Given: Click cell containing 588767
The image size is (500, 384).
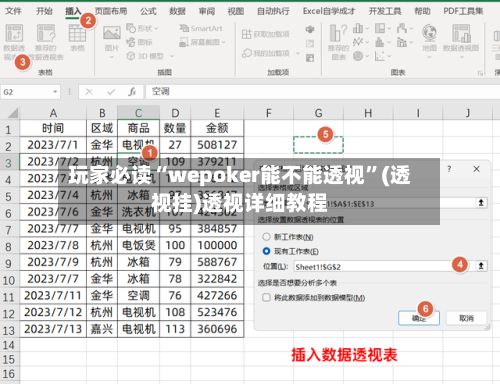Looking at the screenshot, I should pyautogui.click(x=217, y=262).
